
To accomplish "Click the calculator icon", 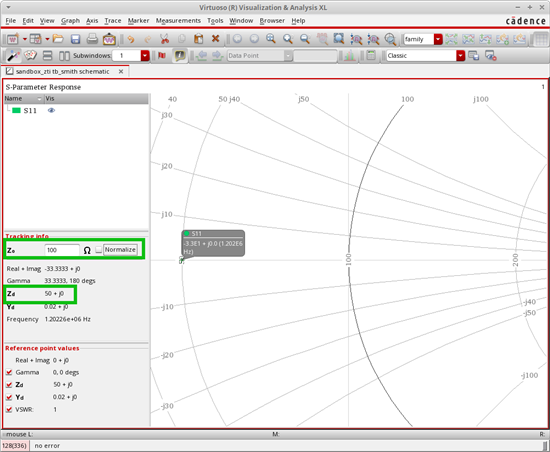I will tap(371, 55).
